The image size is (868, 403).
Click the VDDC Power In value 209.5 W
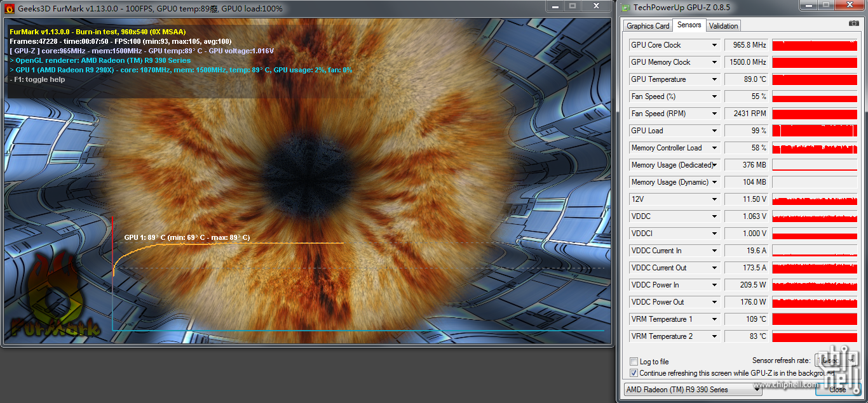(x=746, y=285)
